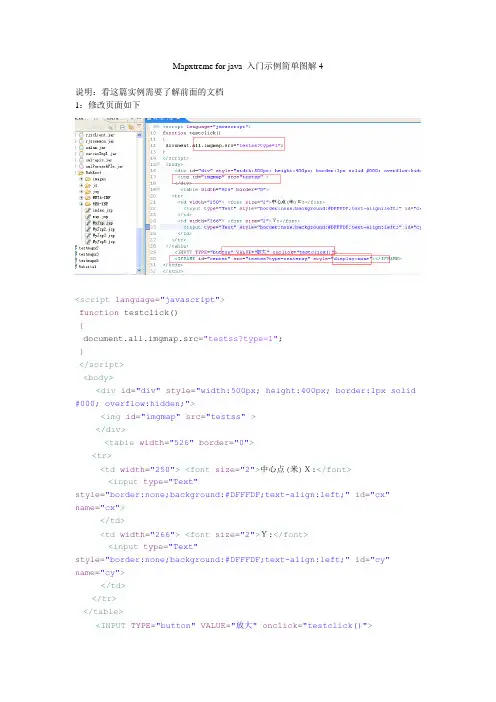The width and height of the screenshot is (496, 702).
Task: Click the WebRoot folder icon in the tree
Action: 81,173
